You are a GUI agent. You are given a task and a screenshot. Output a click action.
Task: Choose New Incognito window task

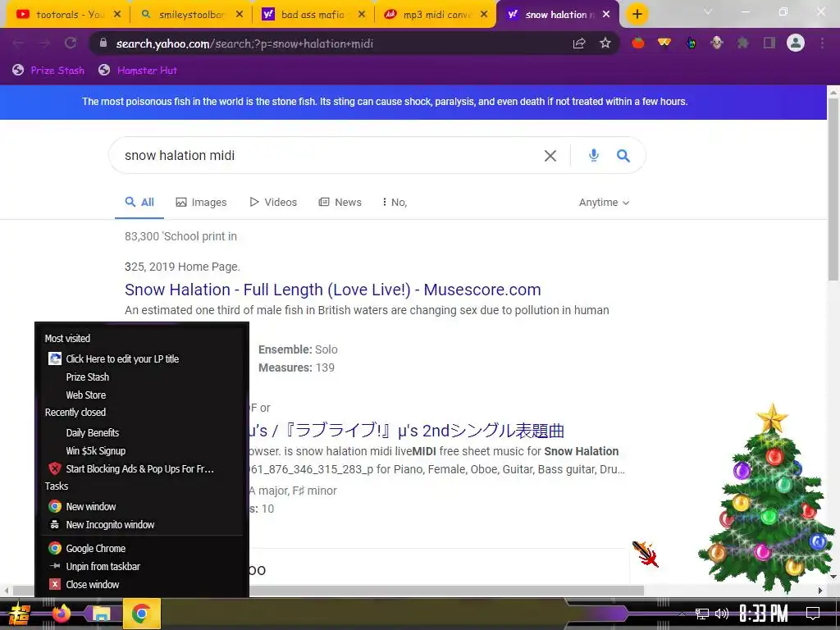pyautogui.click(x=142, y=525)
